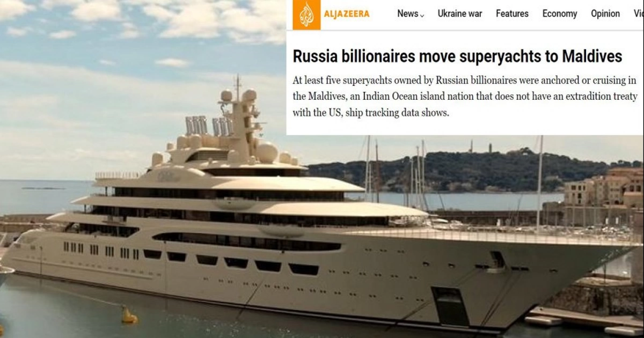The width and height of the screenshot is (644, 338).
Task: Go to the Ukraine war section
Action: [x=460, y=14]
